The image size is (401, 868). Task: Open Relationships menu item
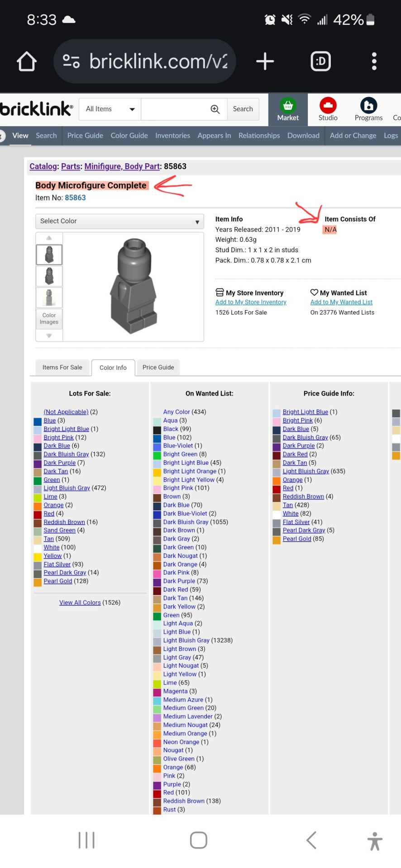pos(259,136)
